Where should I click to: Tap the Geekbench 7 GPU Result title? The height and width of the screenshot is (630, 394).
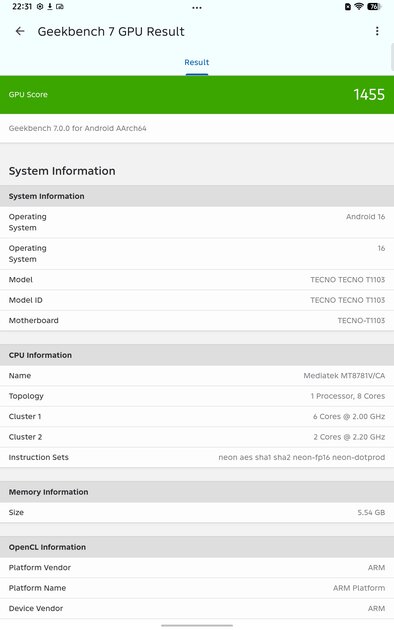click(111, 31)
